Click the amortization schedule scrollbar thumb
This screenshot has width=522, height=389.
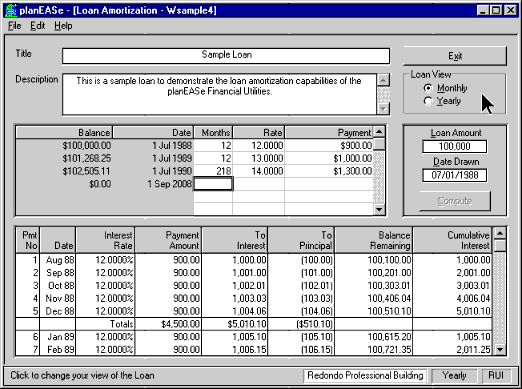tap(500, 246)
